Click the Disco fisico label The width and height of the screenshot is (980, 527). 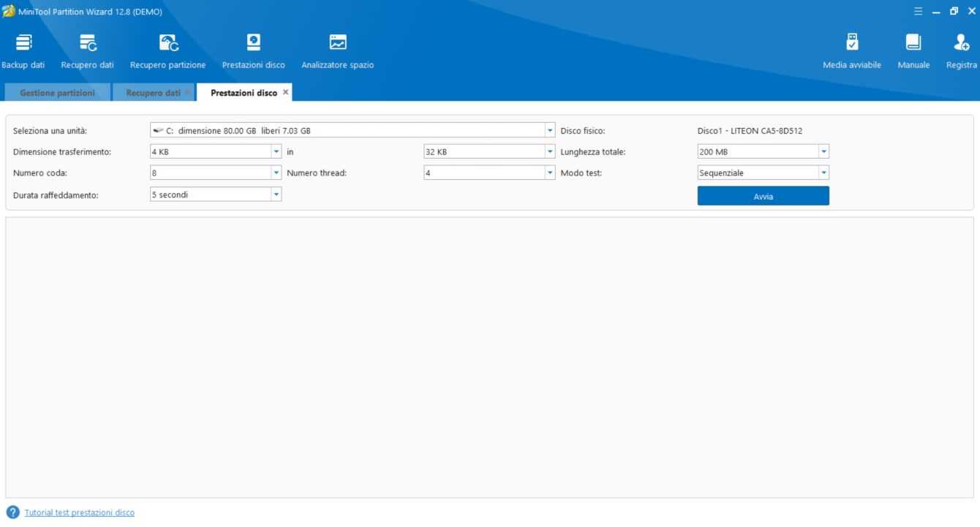coord(583,131)
